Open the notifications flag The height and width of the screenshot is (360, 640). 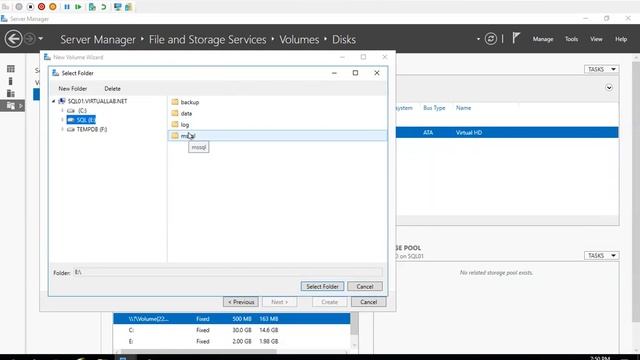[x=516, y=39]
